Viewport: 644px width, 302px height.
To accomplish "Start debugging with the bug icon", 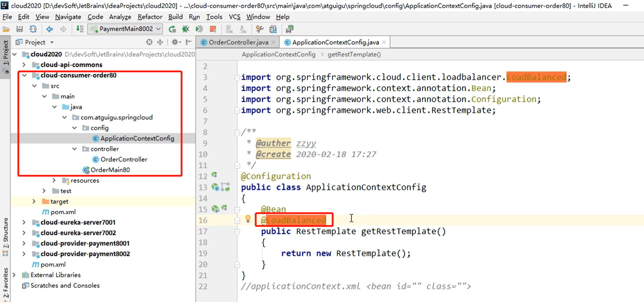I will 186,29.
